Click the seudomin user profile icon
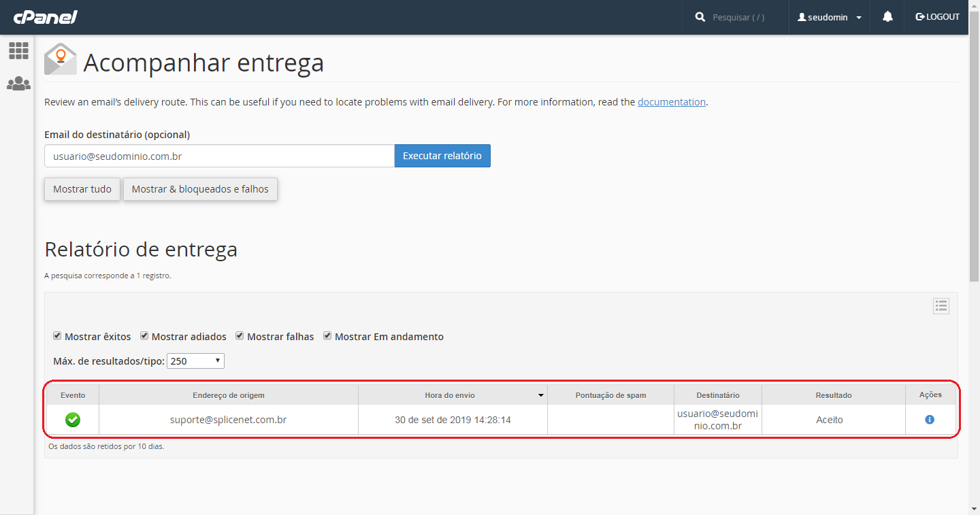This screenshot has width=980, height=515. [802, 17]
